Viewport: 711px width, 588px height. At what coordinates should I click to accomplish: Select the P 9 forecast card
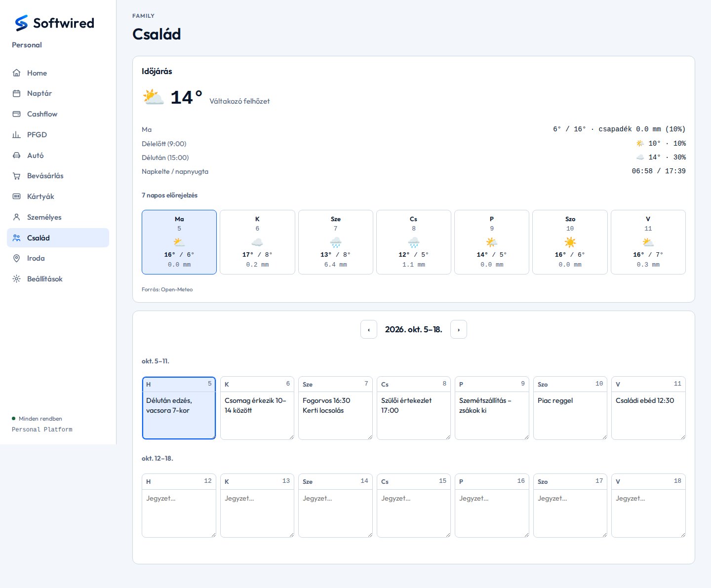pos(492,242)
